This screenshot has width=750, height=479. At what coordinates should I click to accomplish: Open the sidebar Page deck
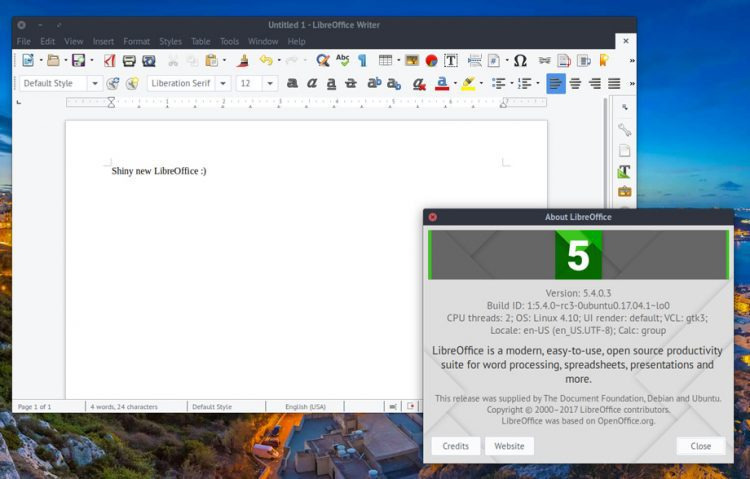click(x=624, y=151)
